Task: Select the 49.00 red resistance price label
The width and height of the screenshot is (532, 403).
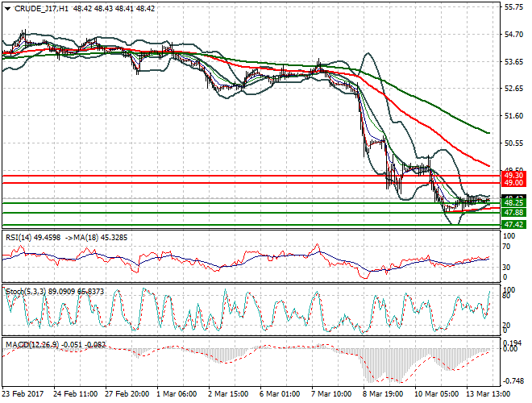Action: point(513,183)
